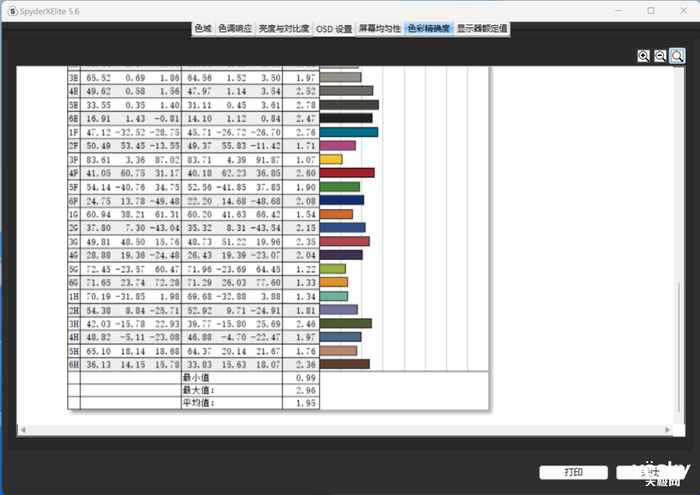Click the brown bar for row 6H
700x495 pixels.
(345, 364)
